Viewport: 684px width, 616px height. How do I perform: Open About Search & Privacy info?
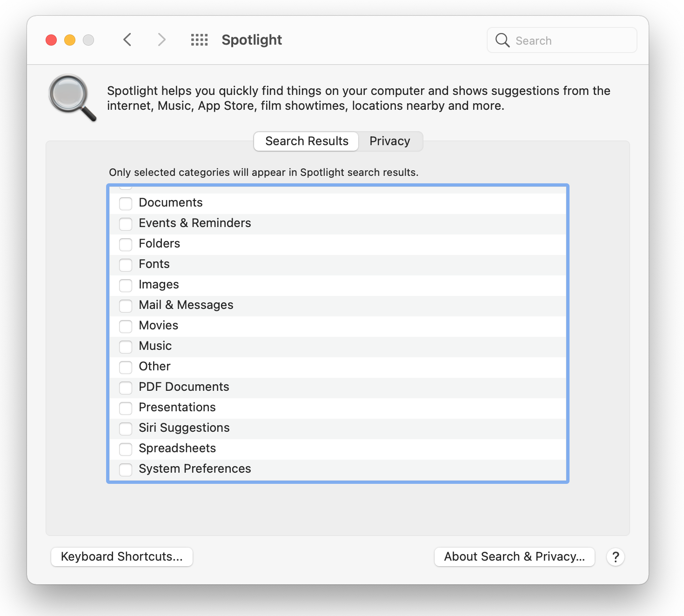514,557
